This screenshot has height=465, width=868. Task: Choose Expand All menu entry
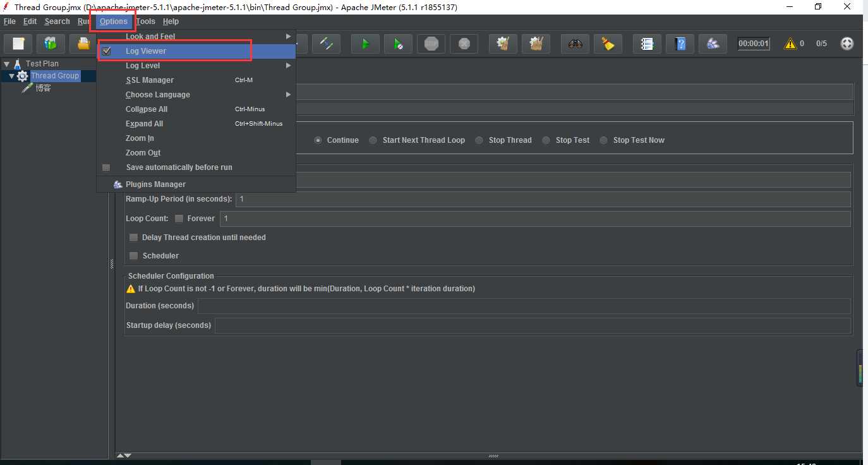coord(196,124)
